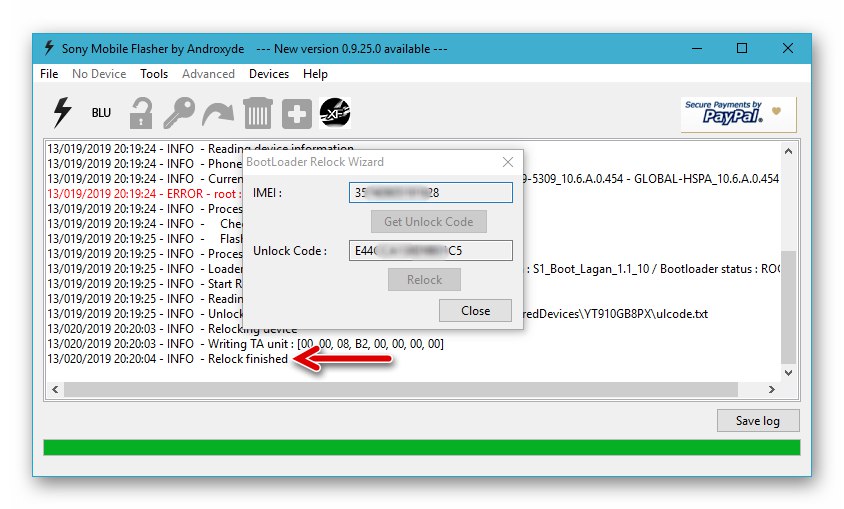Click the BLU bootloader unlock button
Screen dimensions: 844x509
click(101, 113)
